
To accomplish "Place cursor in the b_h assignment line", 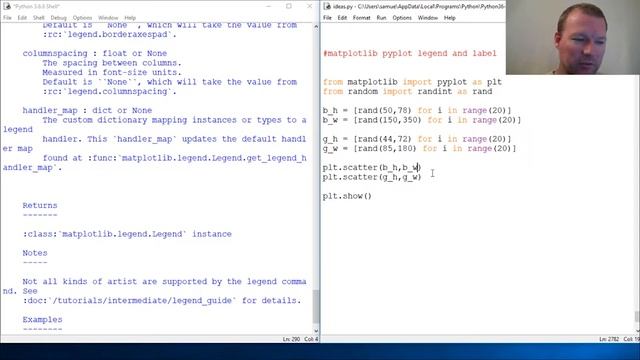I will [x=417, y=111].
